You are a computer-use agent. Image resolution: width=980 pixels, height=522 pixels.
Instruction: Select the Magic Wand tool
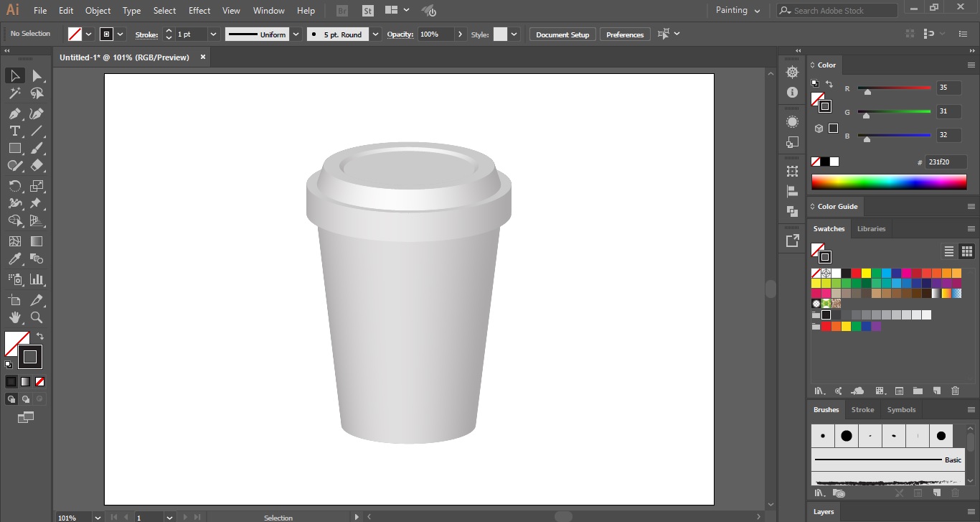point(14,93)
